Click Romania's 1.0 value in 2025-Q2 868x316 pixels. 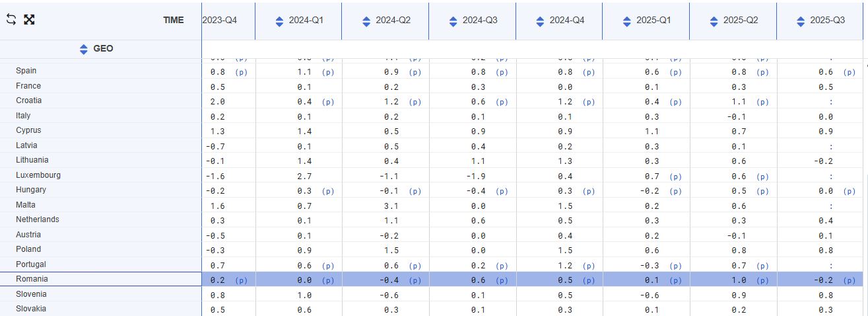coord(739,280)
